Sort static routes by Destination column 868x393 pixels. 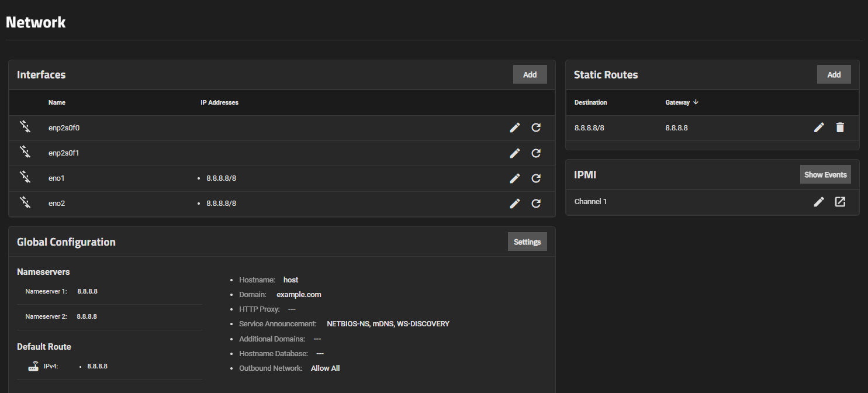coord(590,102)
